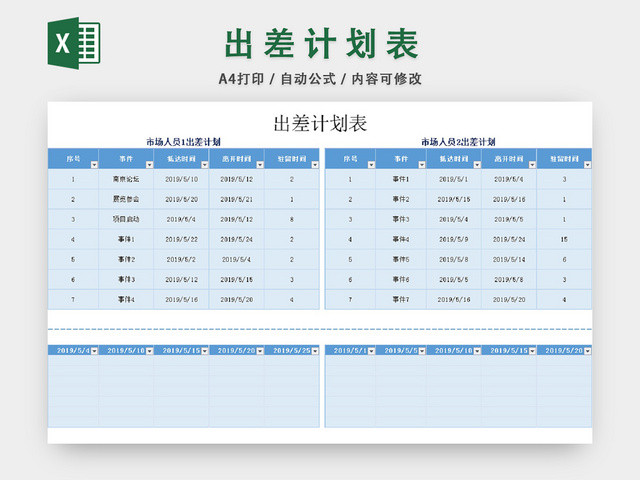Expand the 2019/5/1 column header dropdown
Screen dimensions: 640x480
pyautogui.click(x=371, y=351)
